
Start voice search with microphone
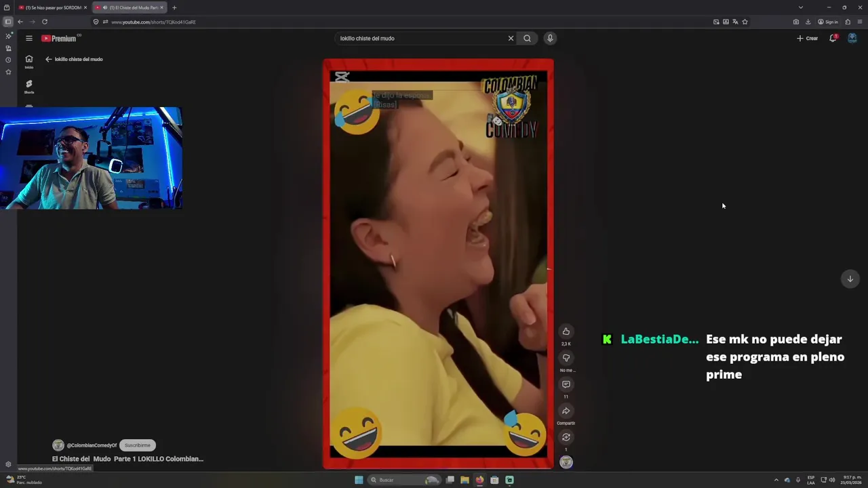click(x=550, y=38)
